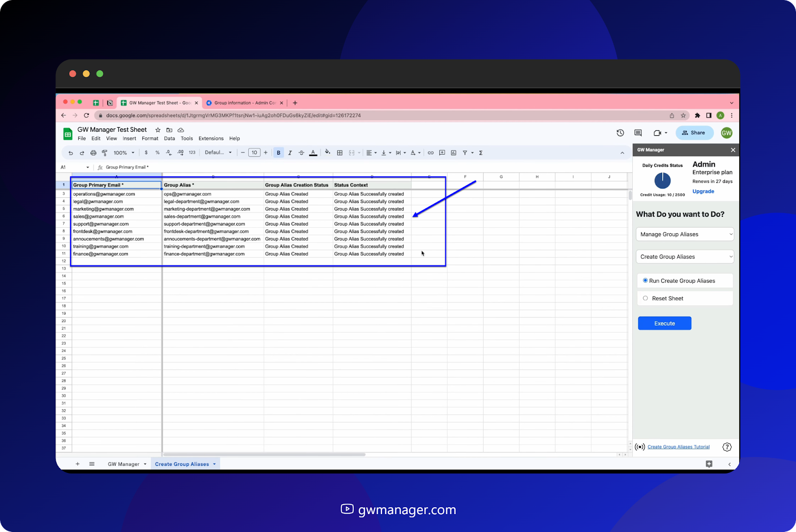Open sidebar help question icon
This screenshot has width=796, height=532.
pos(727,447)
